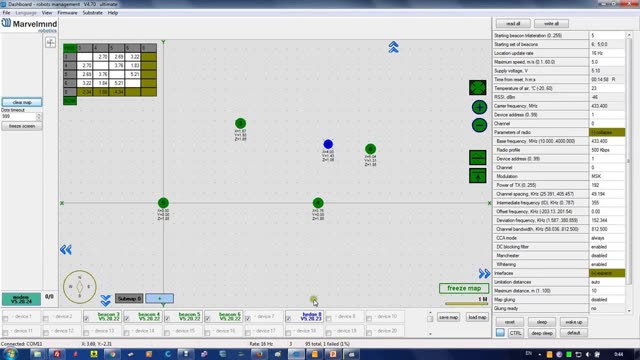
Task: Open CCA mode value always
Action: click(x=607, y=238)
